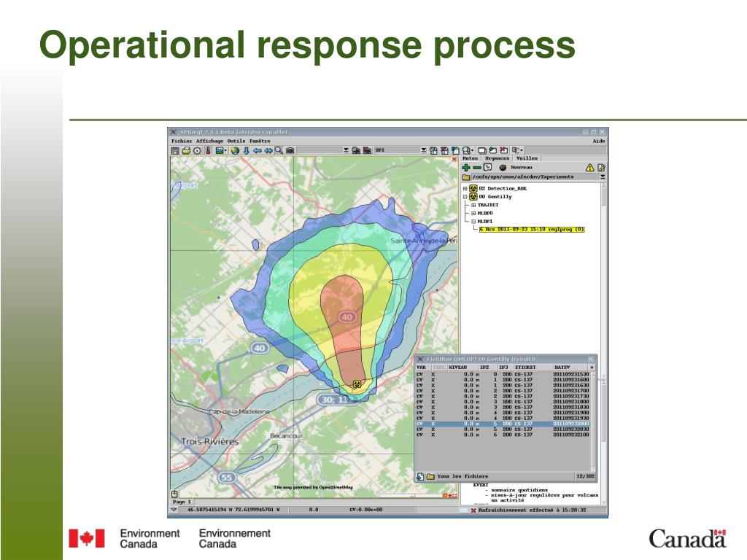This screenshot has height=560, width=747.
Task: Click the printer toolbar icon
Action: [186, 150]
